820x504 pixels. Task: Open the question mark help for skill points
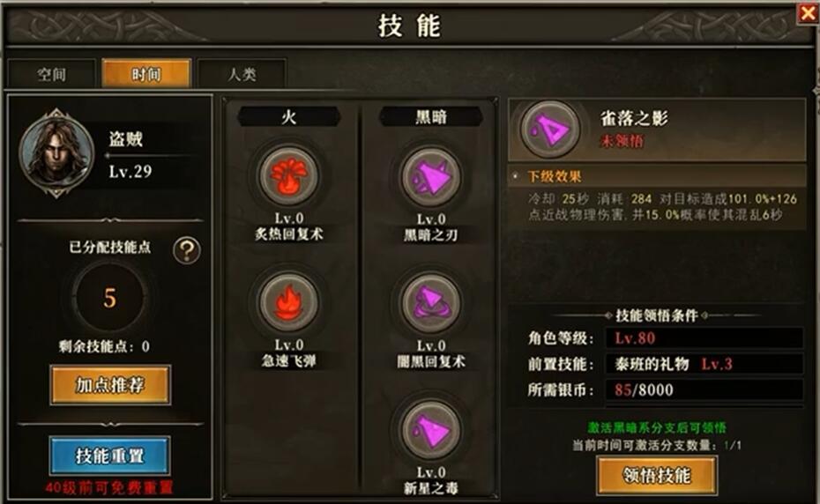coord(187,250)
